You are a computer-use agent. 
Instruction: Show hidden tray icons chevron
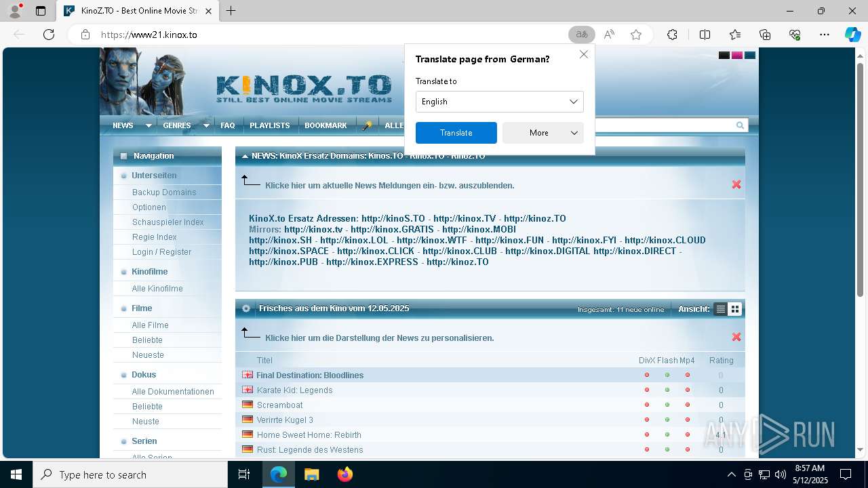click(731, 474)
